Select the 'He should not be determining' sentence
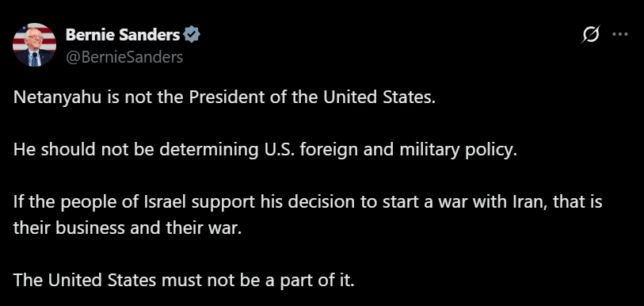644x306 pixels. (265, 150)
